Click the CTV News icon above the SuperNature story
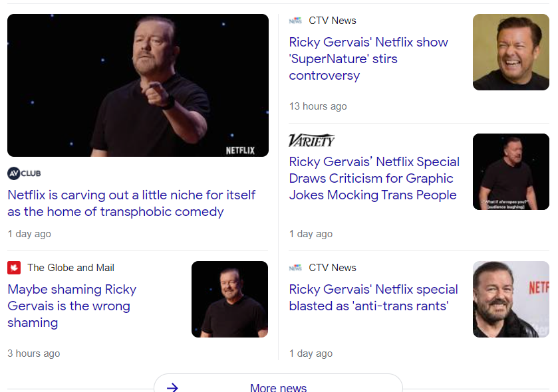The image size is (558, 392). [x=295, y=21]
